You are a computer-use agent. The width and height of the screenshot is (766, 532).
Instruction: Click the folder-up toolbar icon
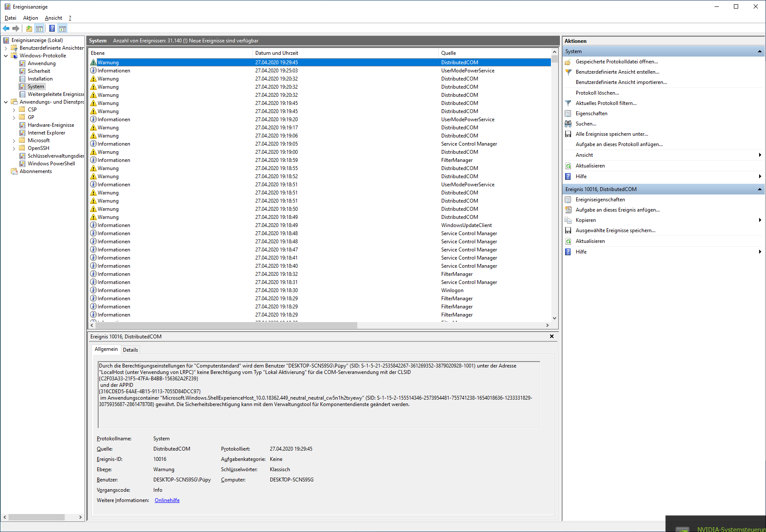(x=29, y=29)
